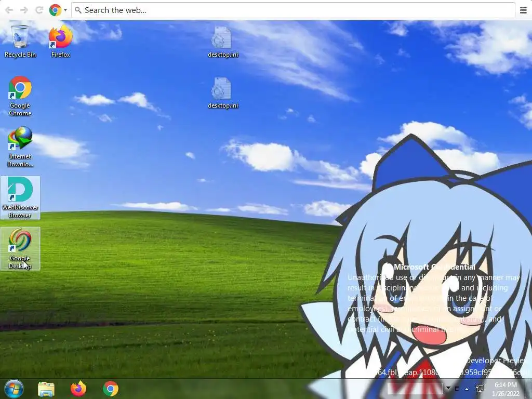Open the taskbar deskbar options dropdown arrow
532x399 pixels.
[x=448, y=388]
